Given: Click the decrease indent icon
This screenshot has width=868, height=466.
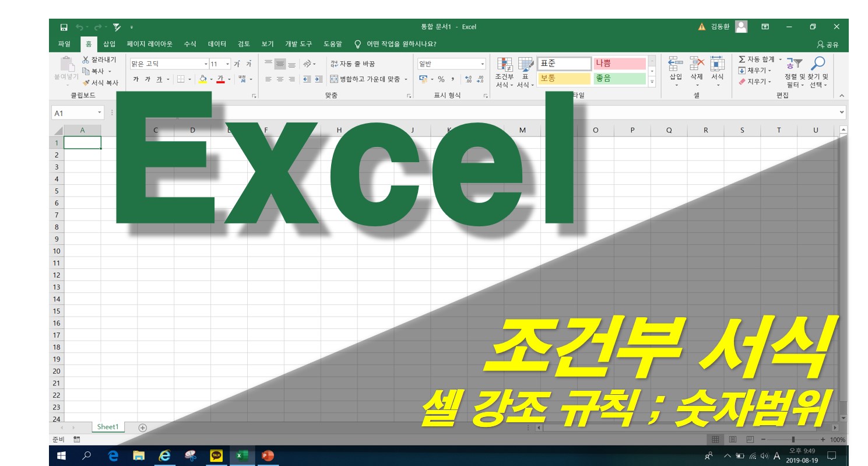Looking at the screenshot, I should click(307, 79).
